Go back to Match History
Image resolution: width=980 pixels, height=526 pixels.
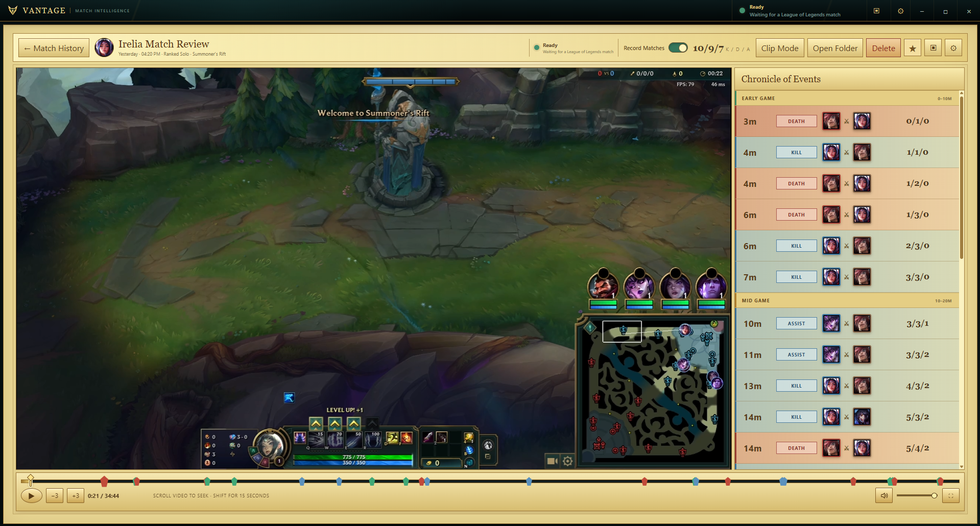(54, 48)
